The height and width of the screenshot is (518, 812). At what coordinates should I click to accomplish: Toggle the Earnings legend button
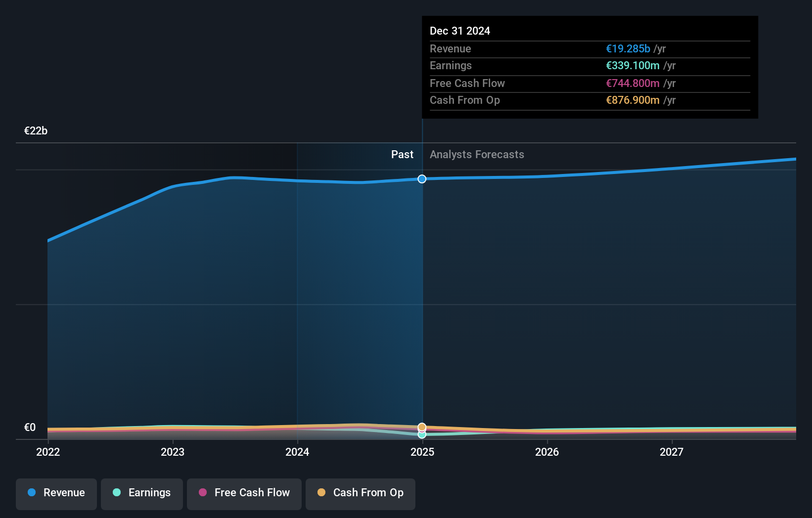[142, 494]
